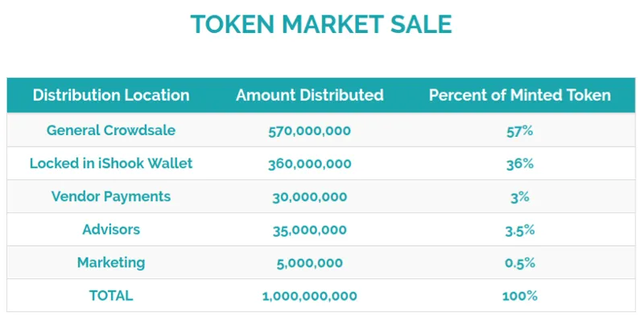Select the 30,000,000 amount cell

click(x=310, y=197)
